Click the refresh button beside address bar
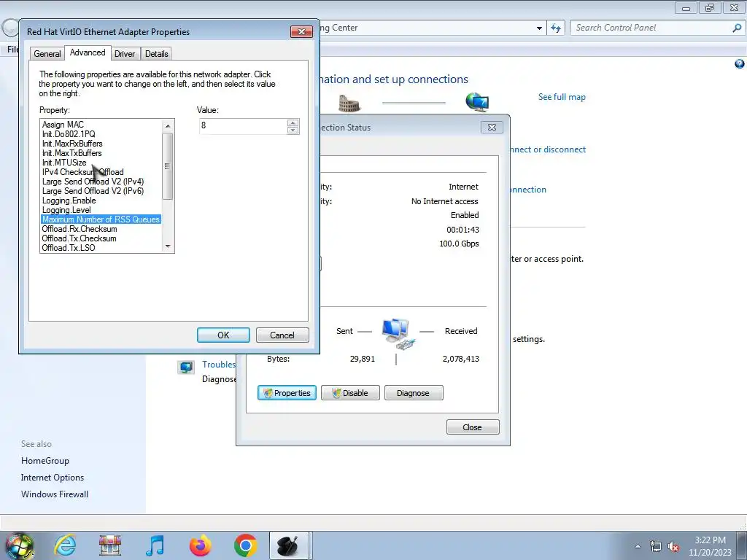Viewport: 747px width, 560px height. [556, 28]
